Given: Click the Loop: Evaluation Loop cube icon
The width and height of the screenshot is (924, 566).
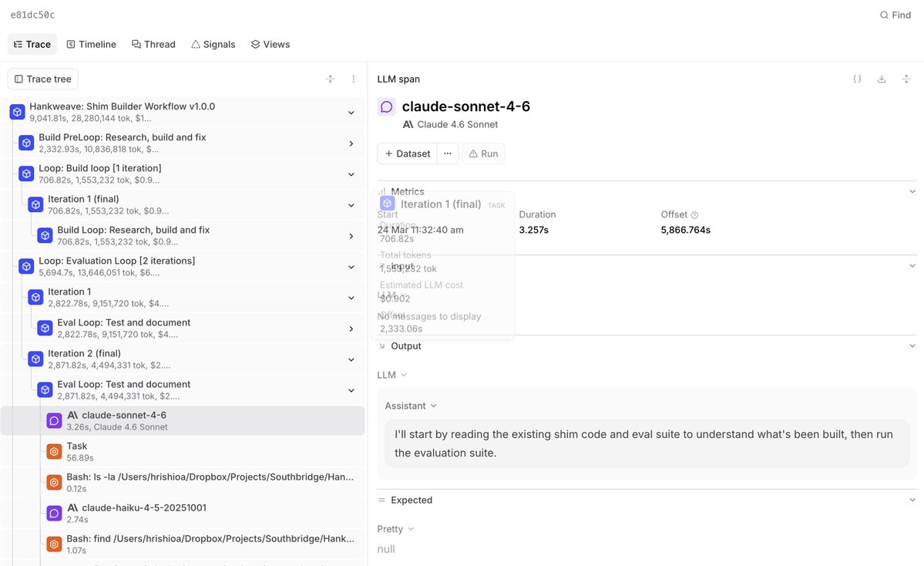Looking at the screenshot, I should (x=26, y=267).
